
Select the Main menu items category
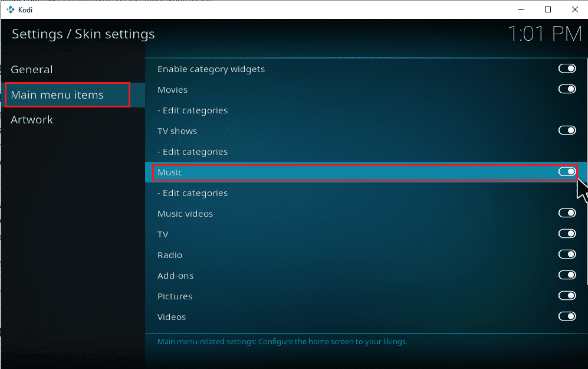point(73,95)
